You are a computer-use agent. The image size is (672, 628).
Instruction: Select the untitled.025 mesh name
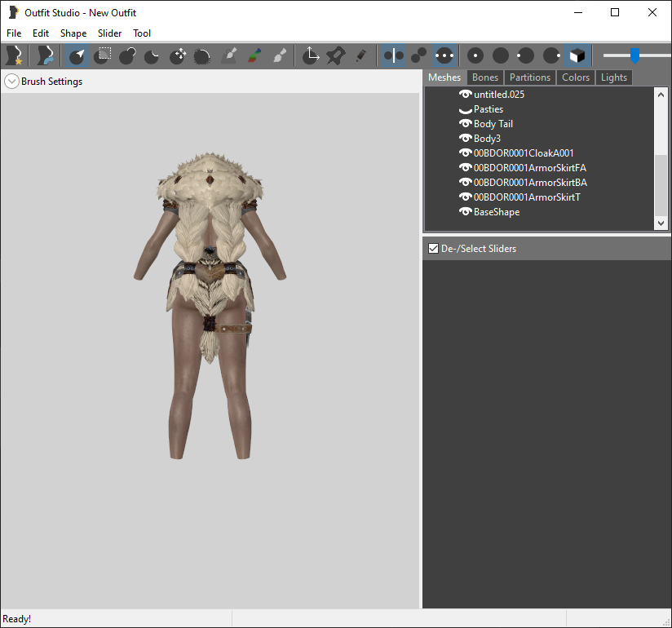point(499,95)
